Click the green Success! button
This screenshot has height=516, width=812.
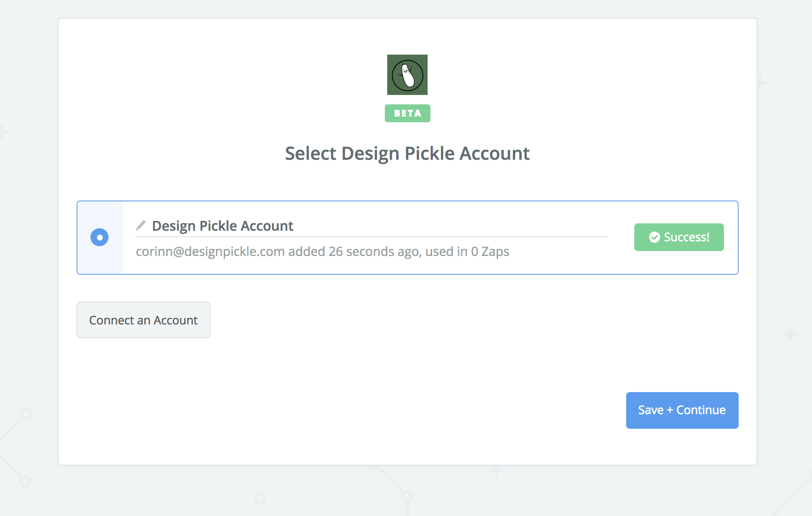[679, 237]
